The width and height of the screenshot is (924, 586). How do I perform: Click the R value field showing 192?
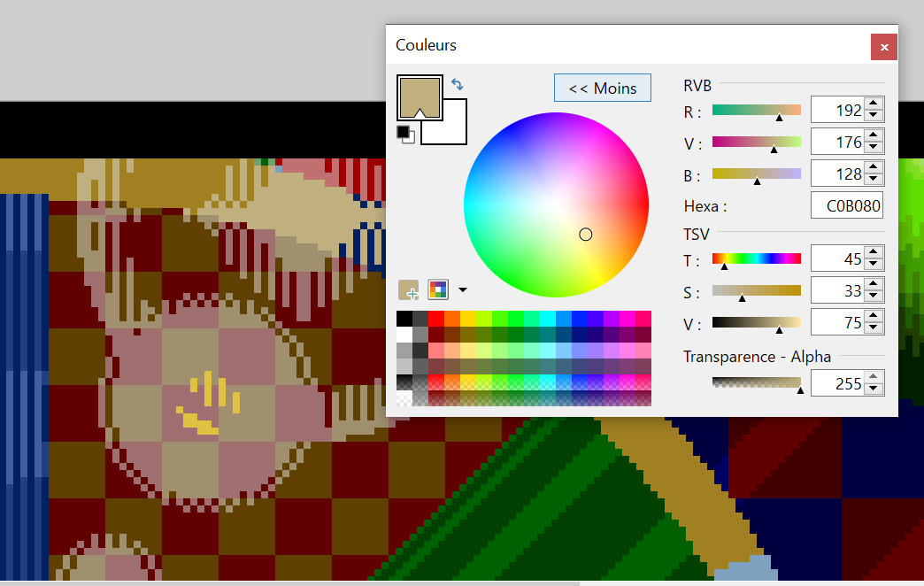[x=838, y=111]
